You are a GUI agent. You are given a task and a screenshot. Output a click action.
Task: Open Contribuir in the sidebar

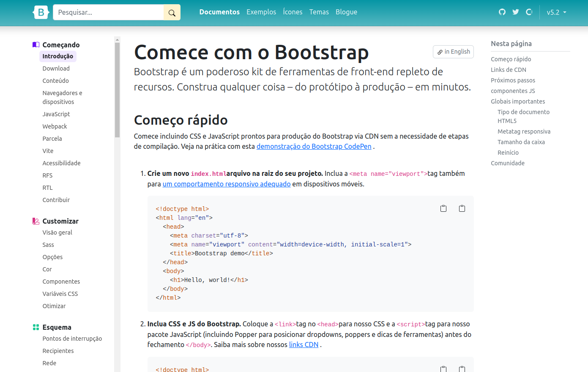[x=56, y=200]
